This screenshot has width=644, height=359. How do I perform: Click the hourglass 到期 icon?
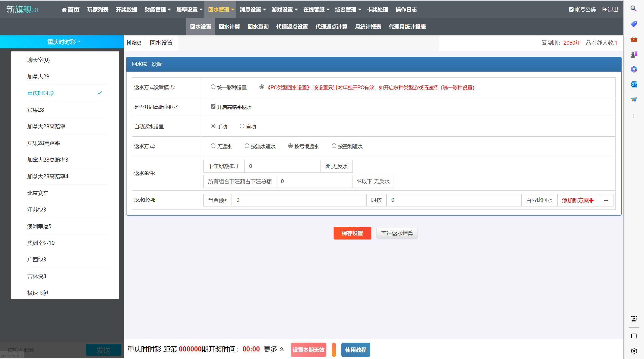pyautogui.click(x=544, y=43)
